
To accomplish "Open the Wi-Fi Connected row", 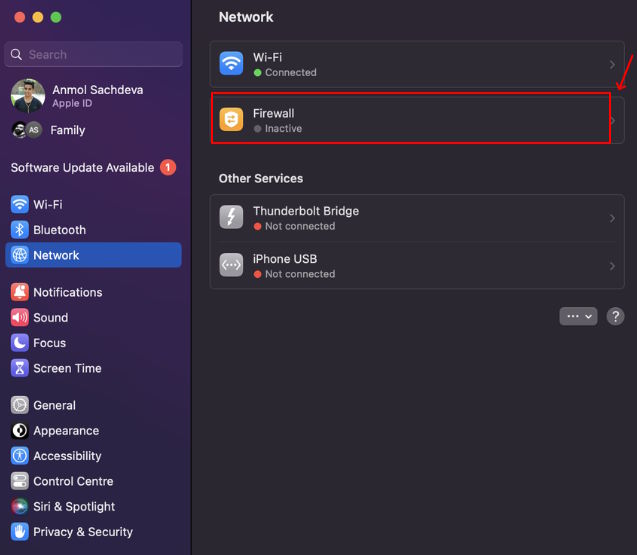I will click(417, 64).
